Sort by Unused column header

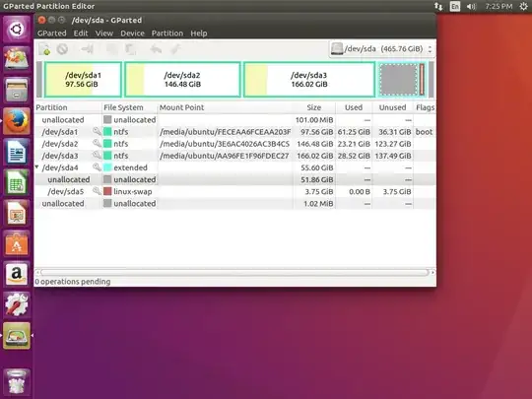392,107
